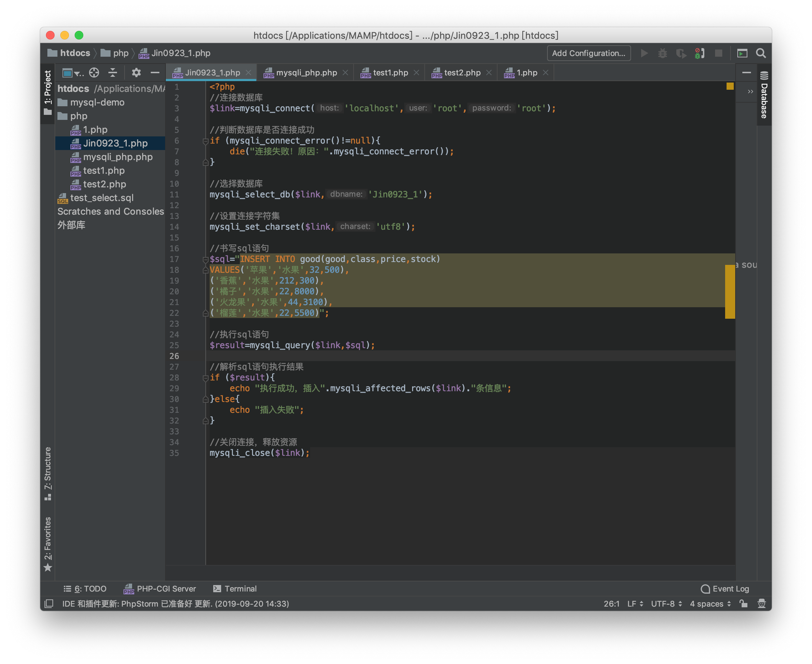Viewport: 812px width, 664px height.
Task: Click the yellow warning stripe in scrollbar
Action: pyautogui.click(x=730, y=291)
